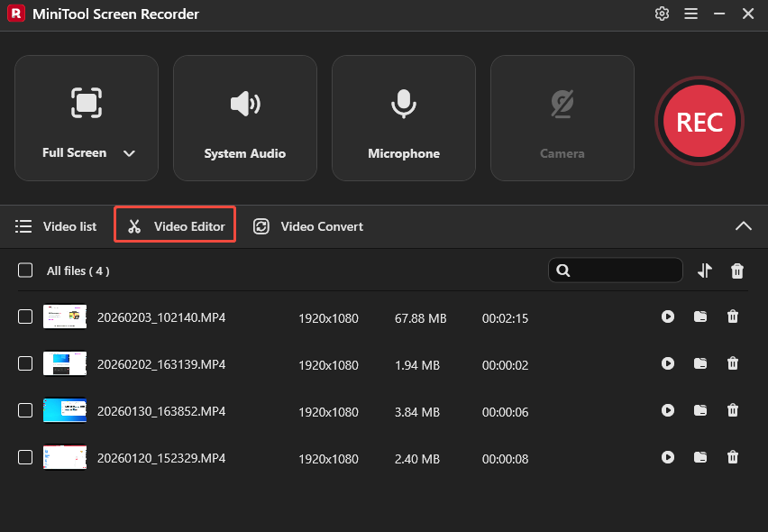
Task: Open MiniTool settings gear
Action: click(x=662, y=14)
